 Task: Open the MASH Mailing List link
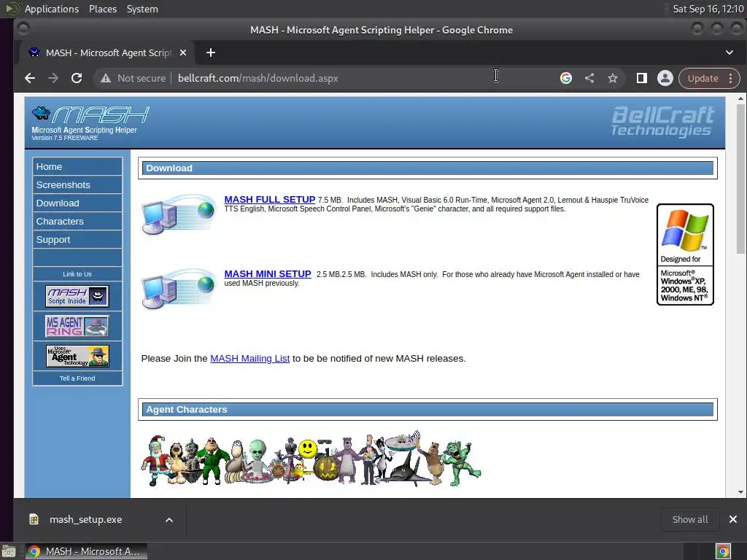(x=249, y=359)
